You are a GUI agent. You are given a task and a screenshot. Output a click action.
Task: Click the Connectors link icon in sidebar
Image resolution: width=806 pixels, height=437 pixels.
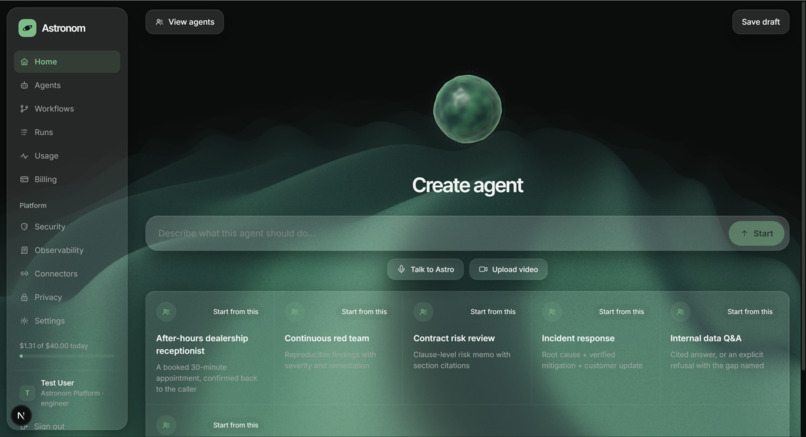coord(24,274)
